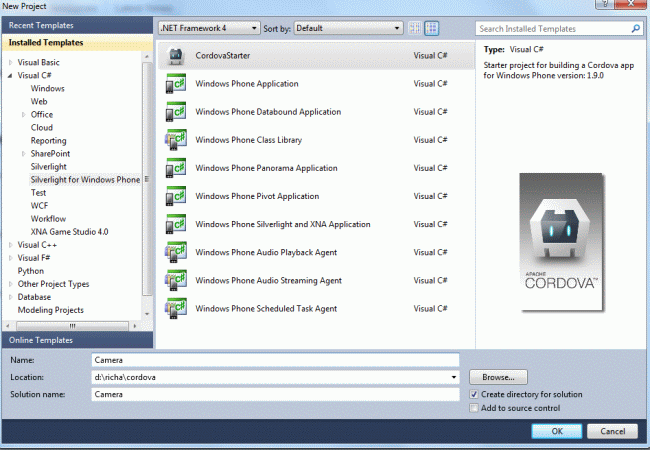
Task: Select the Windows category under Visual C#
Action: [48, 89]
